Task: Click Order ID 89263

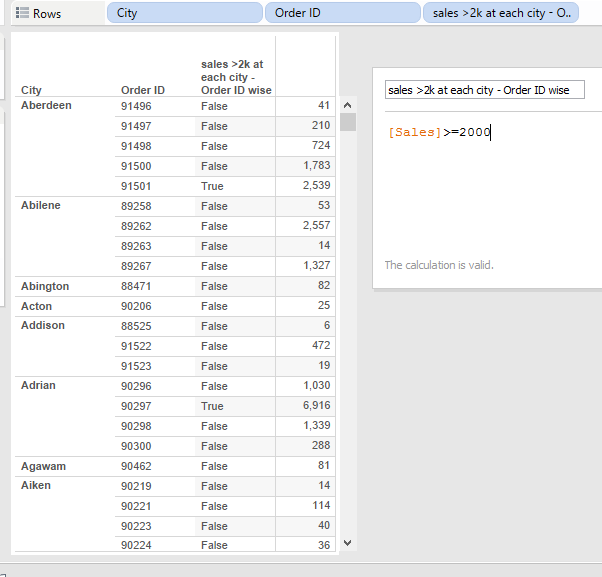Action: pos(136,246)
